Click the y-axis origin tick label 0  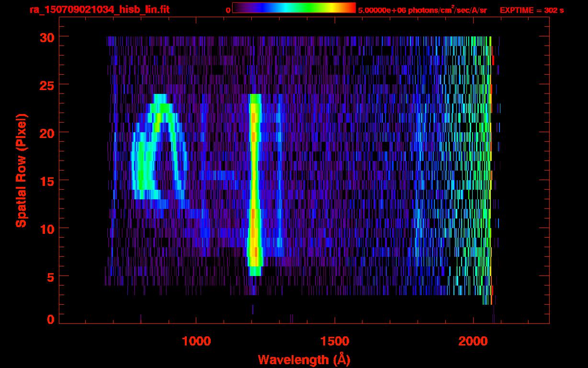click(51, 320)
